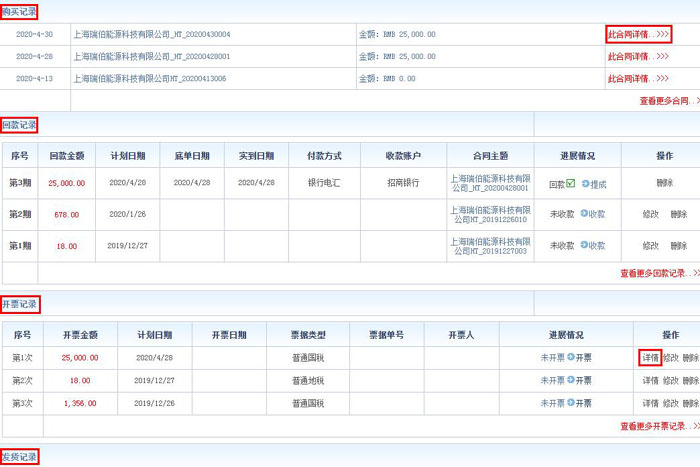
Task: Select the 回款记录 section header
Action: pyautogui.click(x=19, y=125)
